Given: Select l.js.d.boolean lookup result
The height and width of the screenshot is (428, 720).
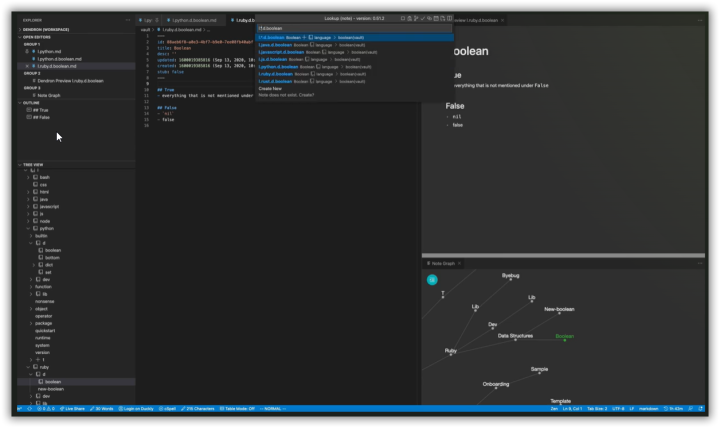Looking at the screenshot, I should pos(354,59).
